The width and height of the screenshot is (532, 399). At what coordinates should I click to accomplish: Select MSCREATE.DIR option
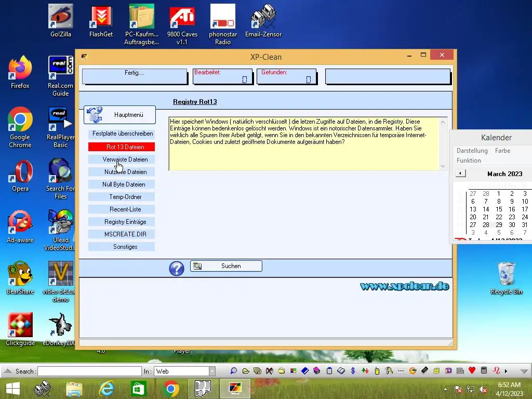click(x=122, y=234)
